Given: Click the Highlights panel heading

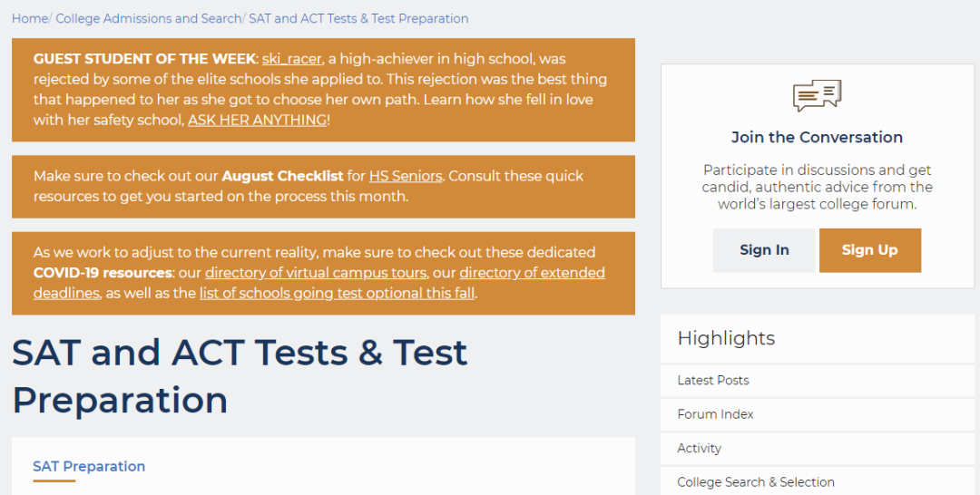Looking at the screenshot, I should point(726,338).
